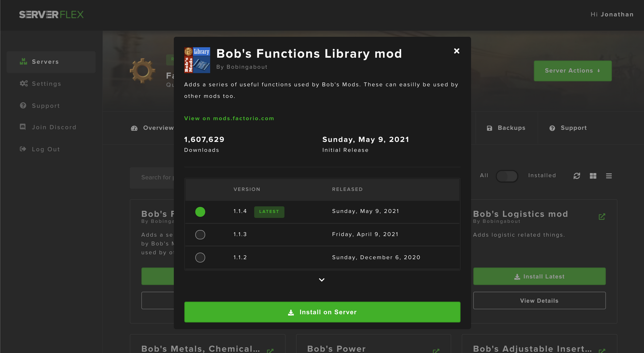Click the RELEASED column header

347,189
